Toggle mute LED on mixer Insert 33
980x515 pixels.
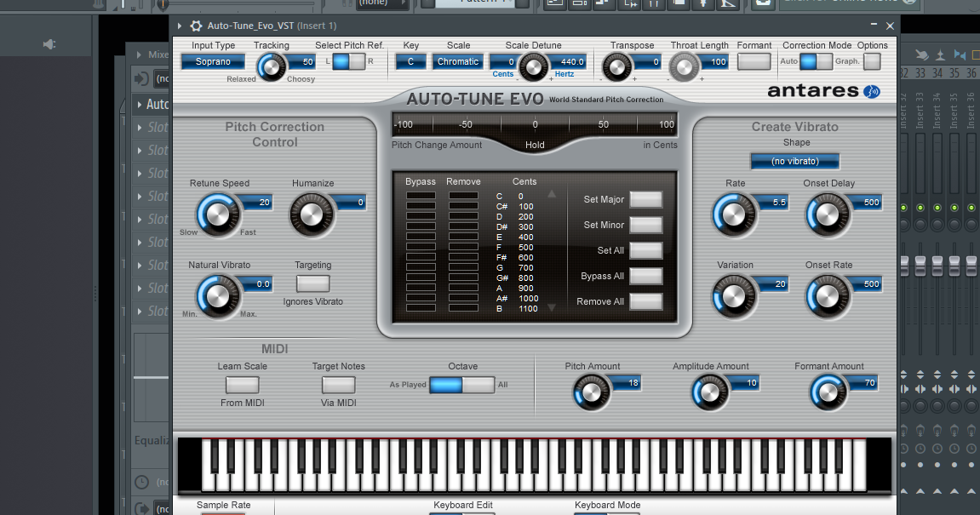point(920,208)
